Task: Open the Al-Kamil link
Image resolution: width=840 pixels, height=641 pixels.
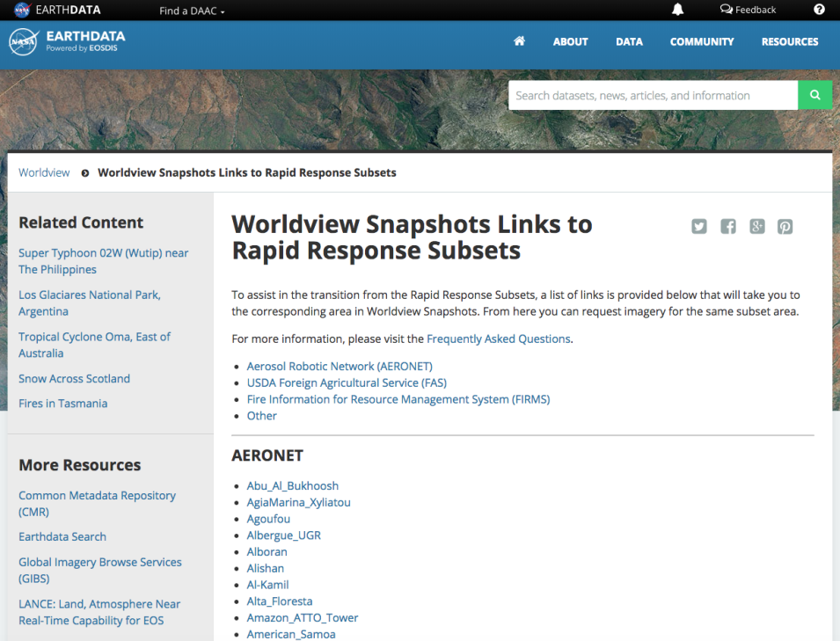Action: tap(267, 585)
